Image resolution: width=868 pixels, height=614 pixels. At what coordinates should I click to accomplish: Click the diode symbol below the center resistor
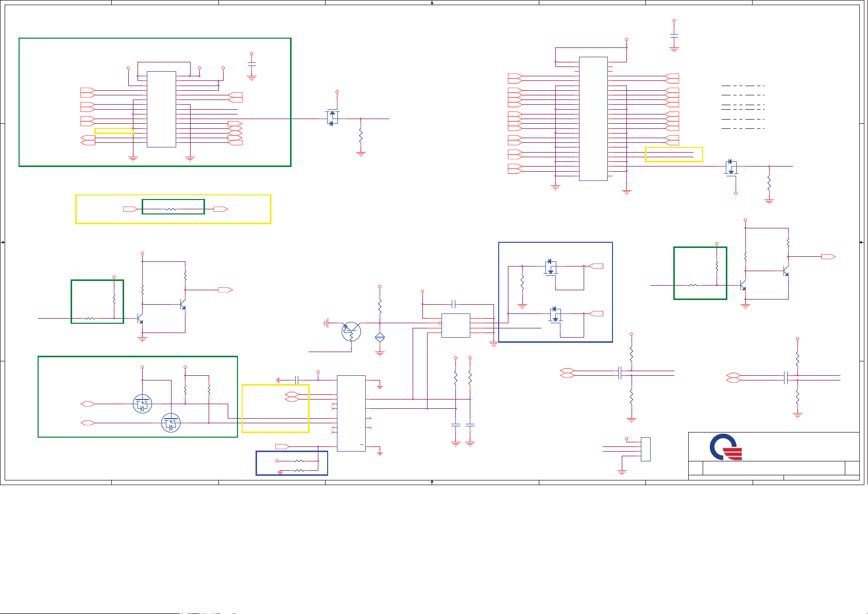(380, 338)
